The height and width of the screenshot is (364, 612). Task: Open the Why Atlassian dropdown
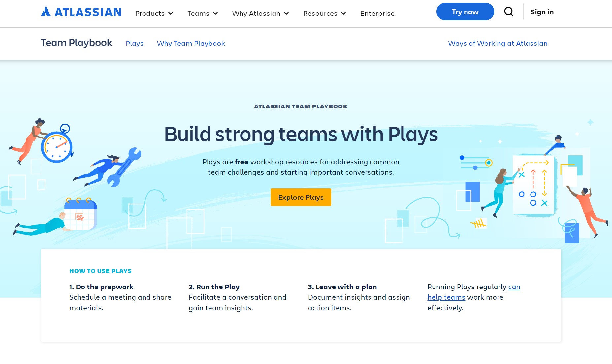[260, 14]
